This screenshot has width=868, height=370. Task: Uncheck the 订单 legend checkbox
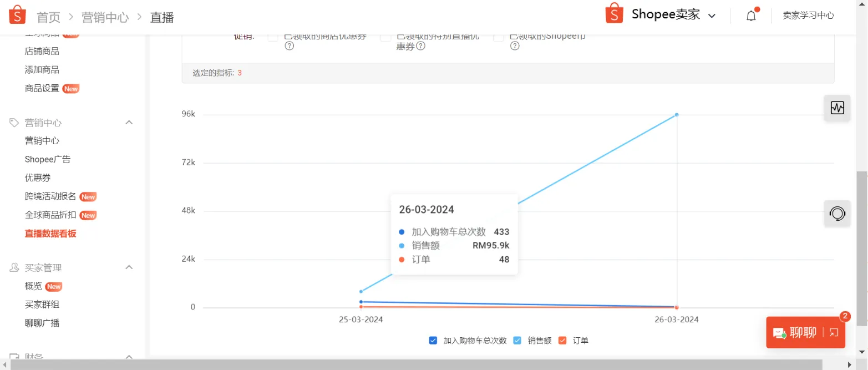[562, 340]
